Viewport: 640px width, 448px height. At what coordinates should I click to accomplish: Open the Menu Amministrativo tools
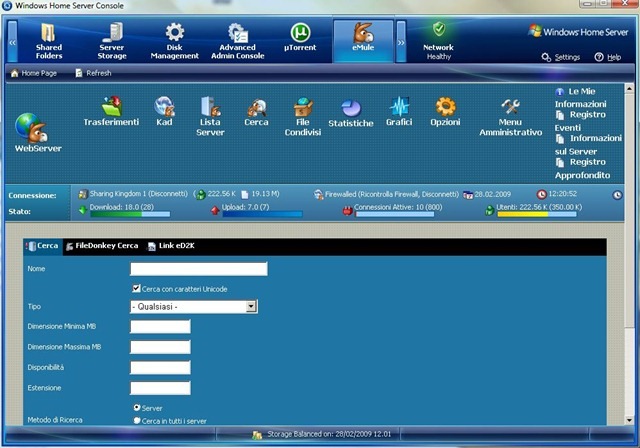511,118
